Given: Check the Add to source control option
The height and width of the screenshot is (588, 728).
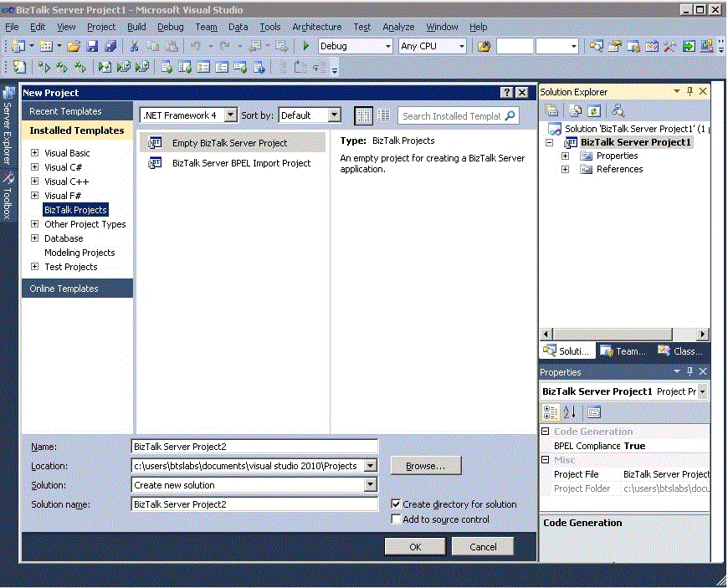Looking at the screenshot, I should 397,519.
